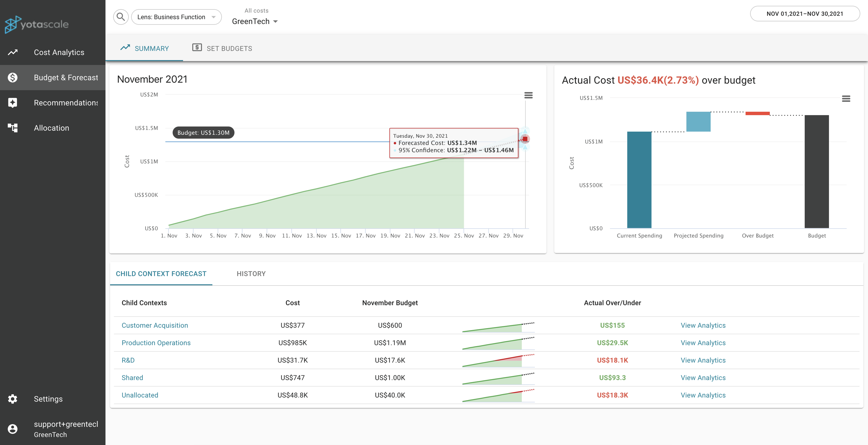Click the Budget: US$1.30M label on chart
This screenshot has height=445, width=868.
(203, 133)
